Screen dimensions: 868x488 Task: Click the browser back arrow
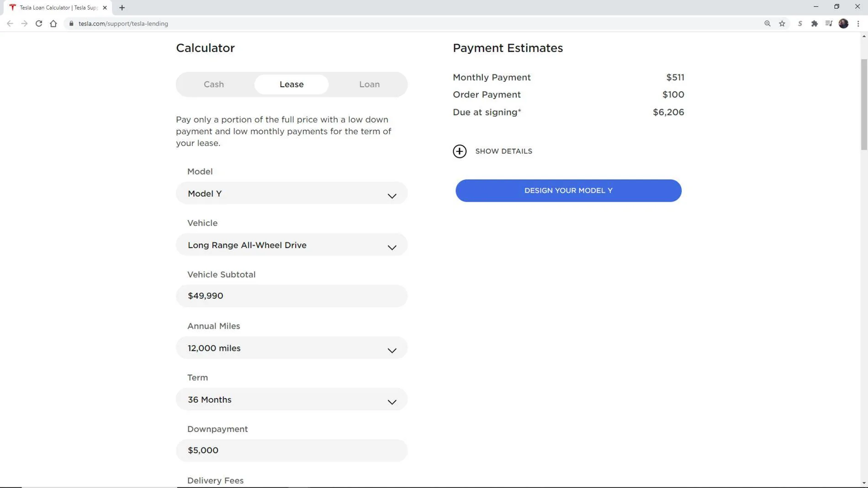(x=10, y=24)
